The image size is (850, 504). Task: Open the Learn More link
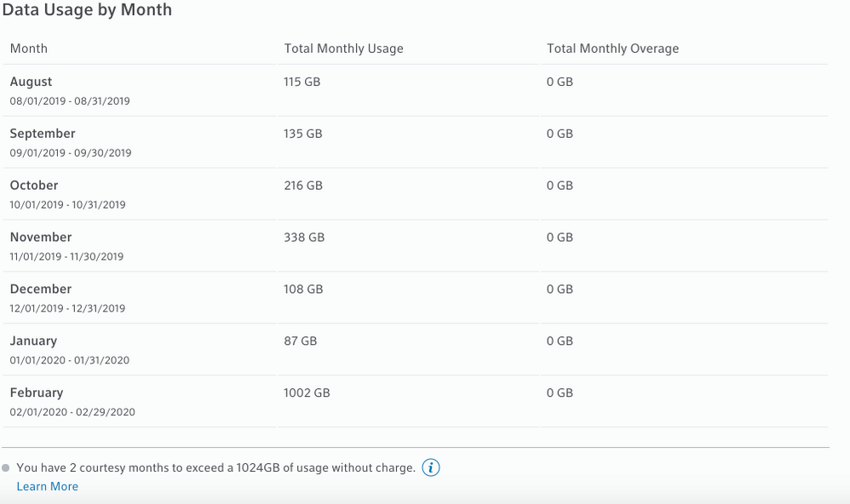(x=48, y=486)
